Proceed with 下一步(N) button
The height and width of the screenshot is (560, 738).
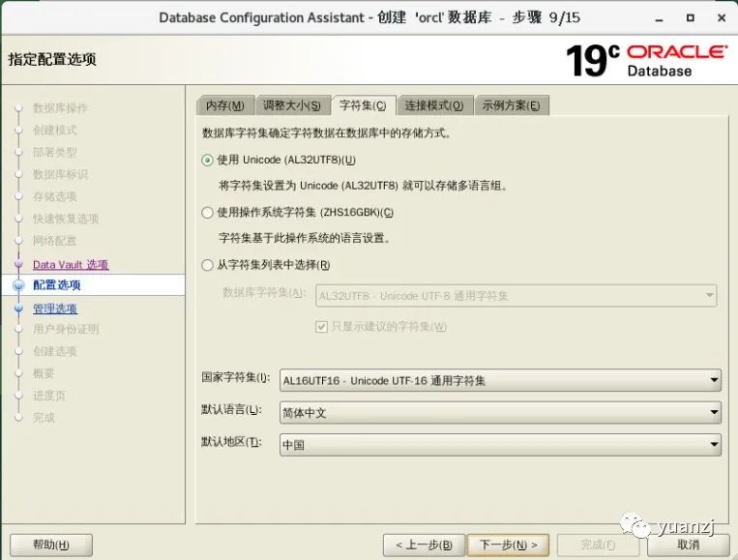(508, 545)
